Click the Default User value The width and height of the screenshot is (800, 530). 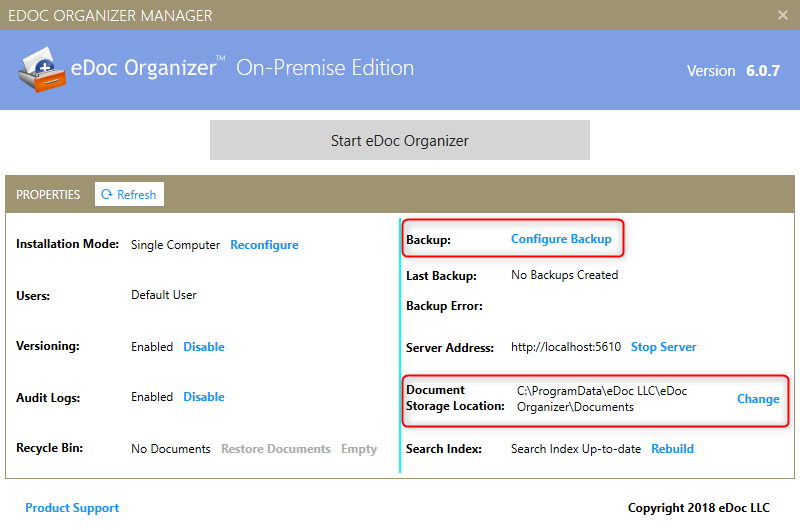(x=164, y=295)
